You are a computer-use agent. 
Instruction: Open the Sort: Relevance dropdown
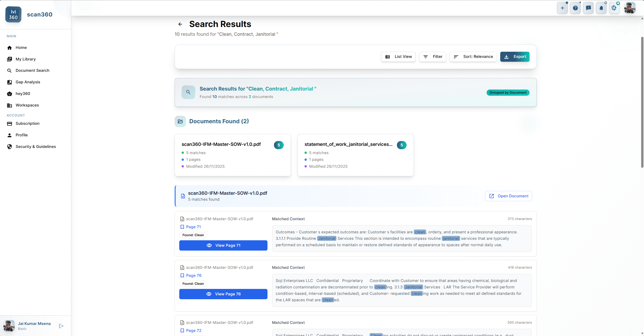point(473,57)
